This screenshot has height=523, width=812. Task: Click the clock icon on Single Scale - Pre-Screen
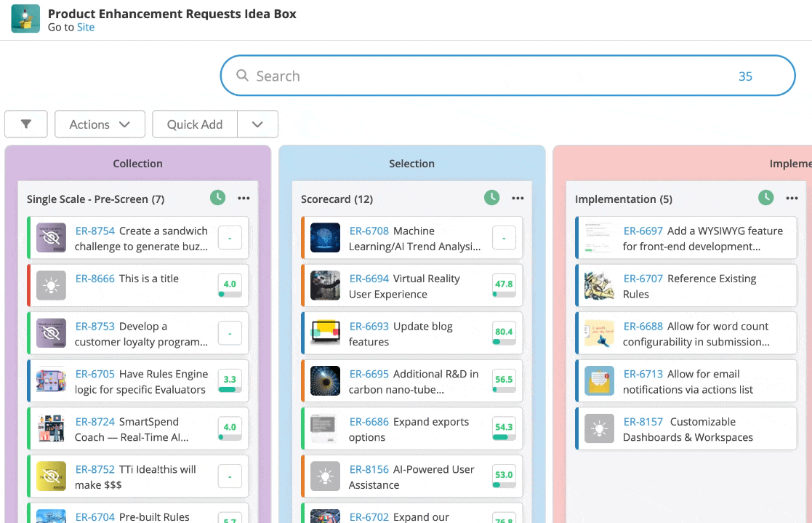pos(217,197)
